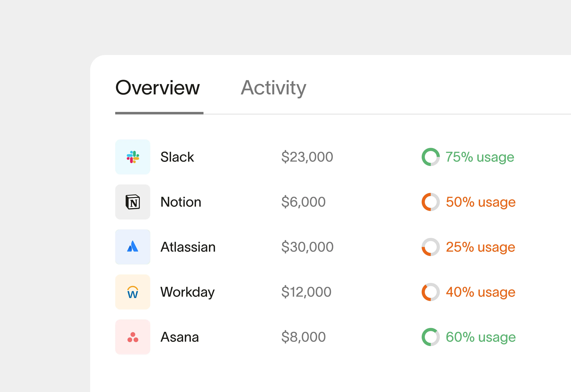The width and height of the screenshot is (571, 392).
Task: Click the 50% usage label
Action: click(x=481, y=202)
